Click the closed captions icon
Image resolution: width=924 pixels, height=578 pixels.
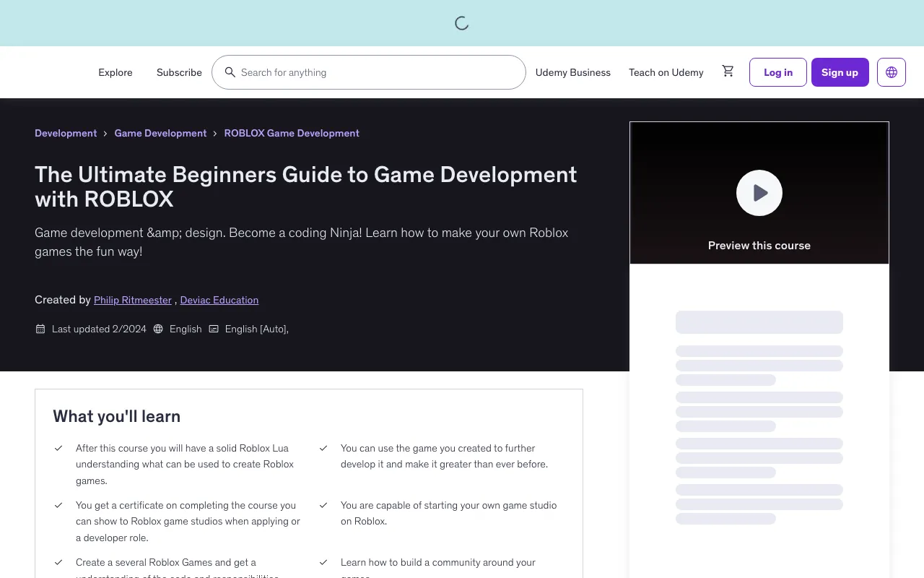(214, 329)
